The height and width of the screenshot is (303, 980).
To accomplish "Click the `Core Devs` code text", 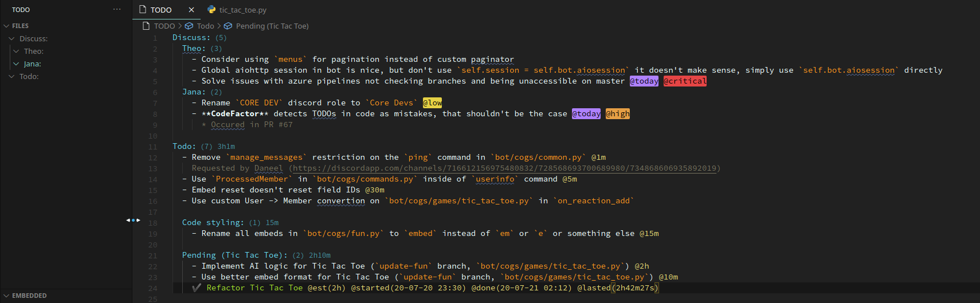I will click(x=391, y=103).
